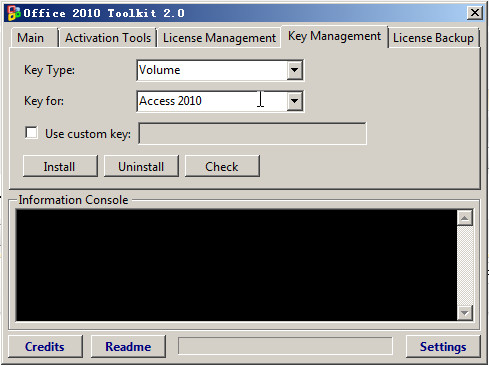Click the Office 2010 Toolkit title bar icon
The image size is (489, 367).
(x=14, y=13)
